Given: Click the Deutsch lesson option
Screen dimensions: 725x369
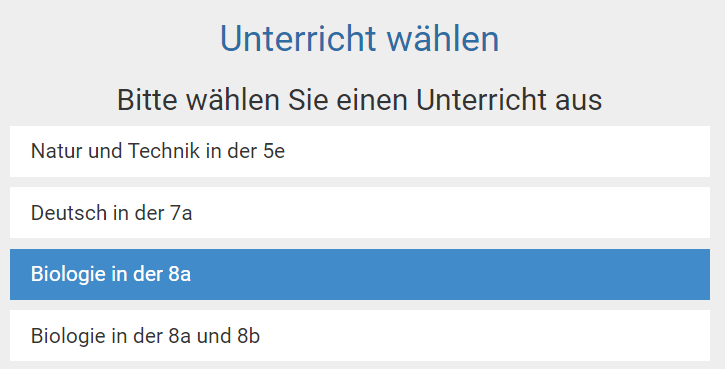Looking at the screenshot, I should 360,213.
